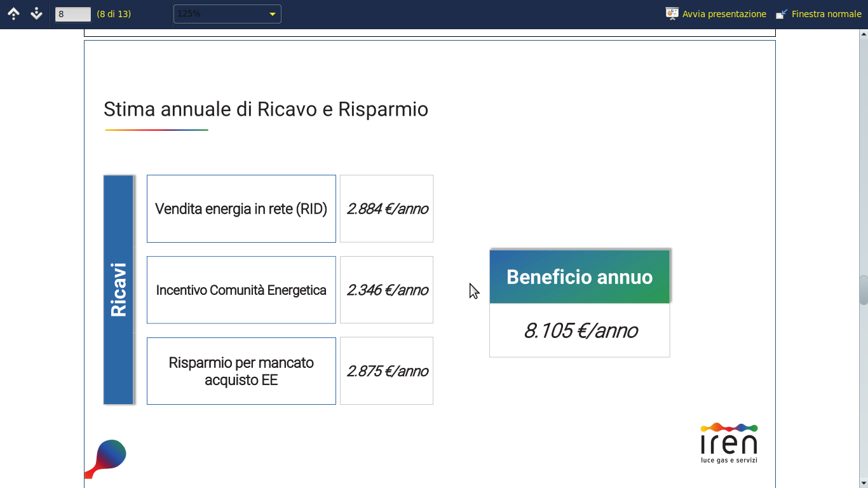Click the 8.105 €/anno value box
This screenshot has width=868, height=488.
[x=580, y=330]
